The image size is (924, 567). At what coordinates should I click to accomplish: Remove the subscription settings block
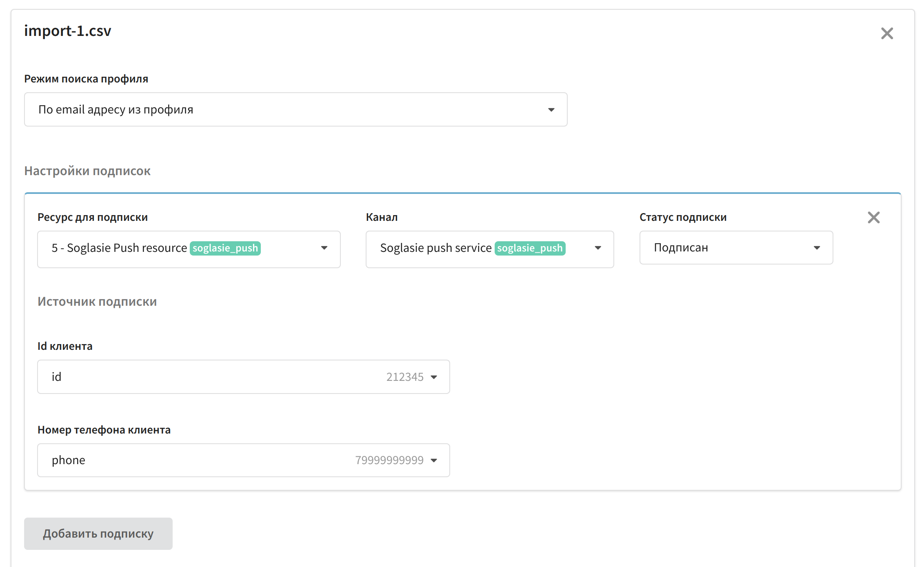(873, 217)
